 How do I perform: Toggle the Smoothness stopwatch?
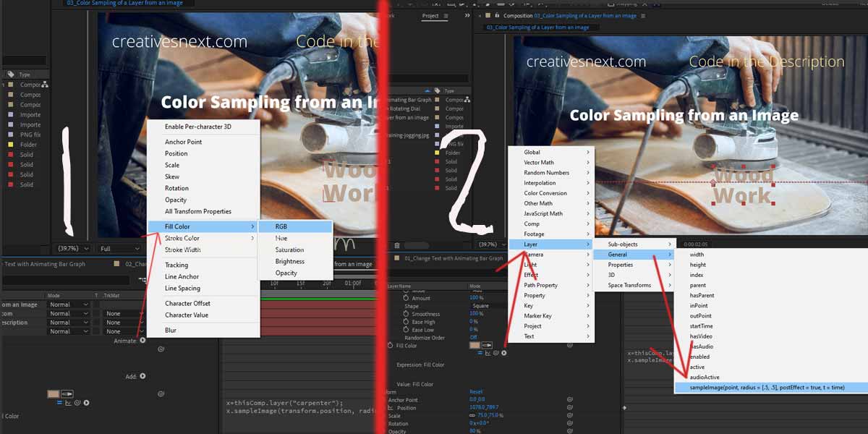coord(407,314)
